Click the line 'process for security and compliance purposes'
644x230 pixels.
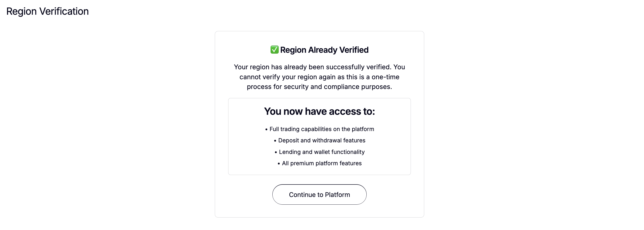(x=319, y=87)
